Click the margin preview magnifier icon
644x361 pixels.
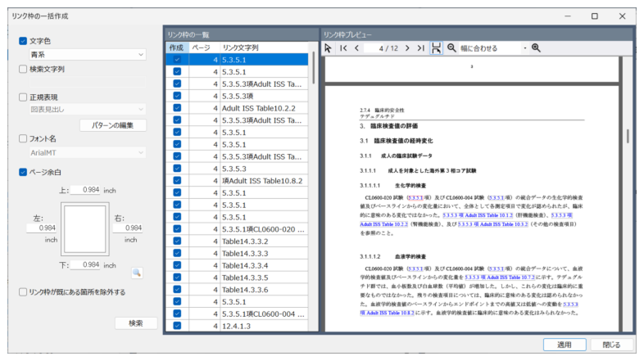(137, 272)
